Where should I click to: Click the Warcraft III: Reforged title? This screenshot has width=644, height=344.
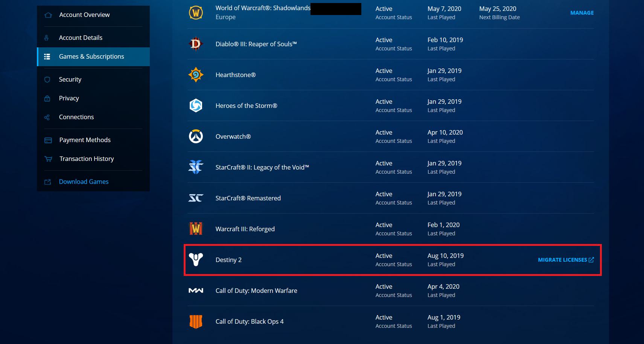(x=245, y=229)
